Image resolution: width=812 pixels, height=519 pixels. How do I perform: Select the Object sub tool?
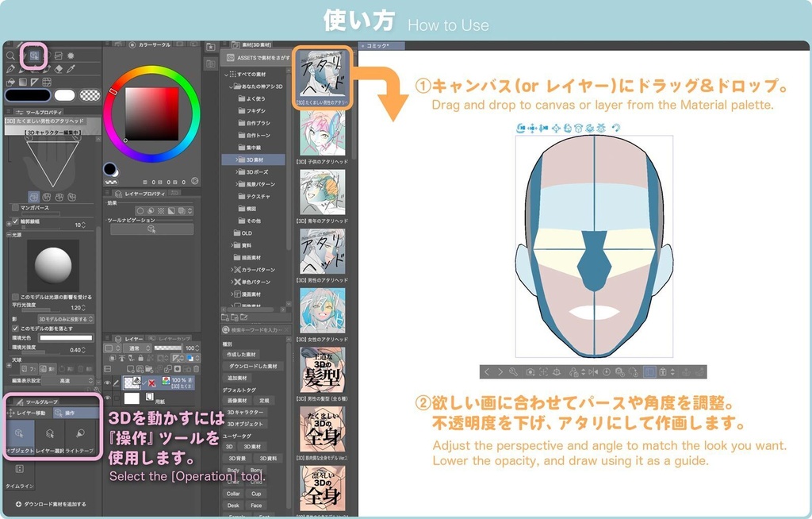21,437
